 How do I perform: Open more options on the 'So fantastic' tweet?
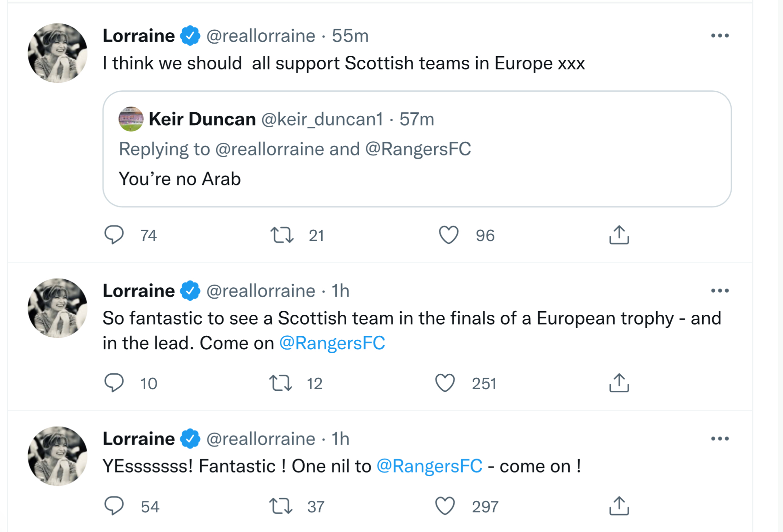(x=720, y=291)
